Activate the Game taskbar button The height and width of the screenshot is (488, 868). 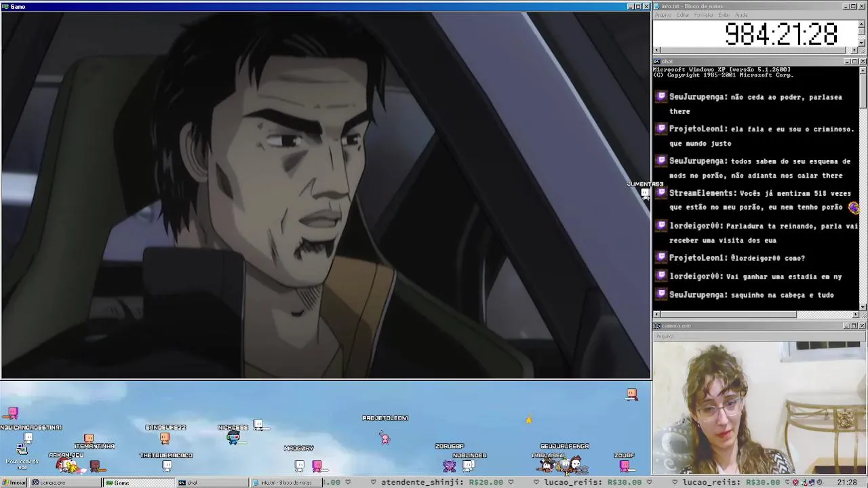[x=139, y=483]
